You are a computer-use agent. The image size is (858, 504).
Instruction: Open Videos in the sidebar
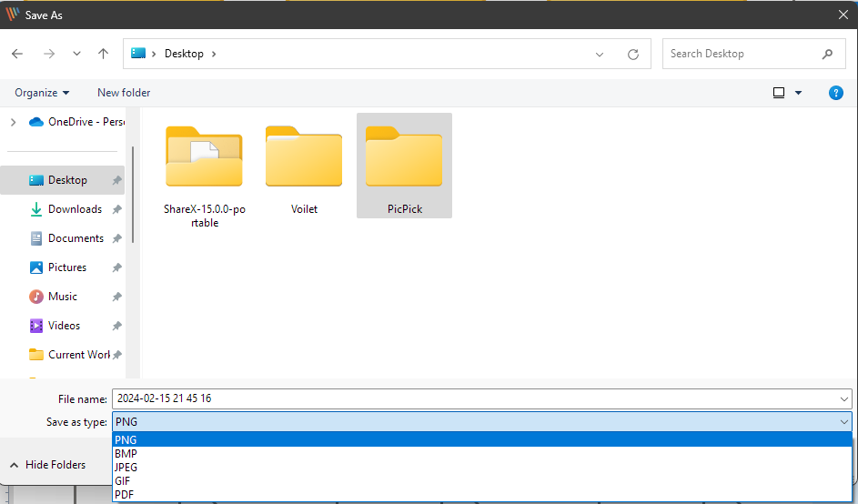[55, 325]
